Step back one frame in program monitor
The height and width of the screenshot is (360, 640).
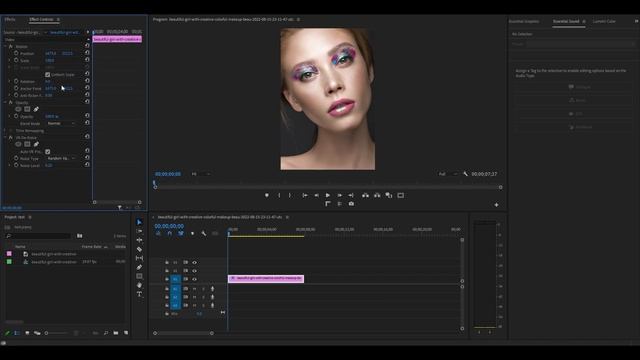[x=316, y=196]
